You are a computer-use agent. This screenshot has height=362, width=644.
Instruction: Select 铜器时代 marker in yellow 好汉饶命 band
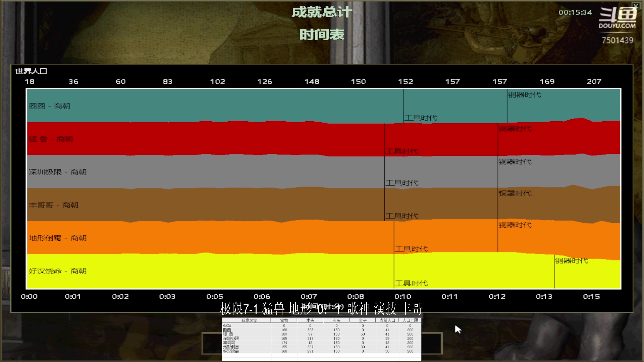(572, 261)
